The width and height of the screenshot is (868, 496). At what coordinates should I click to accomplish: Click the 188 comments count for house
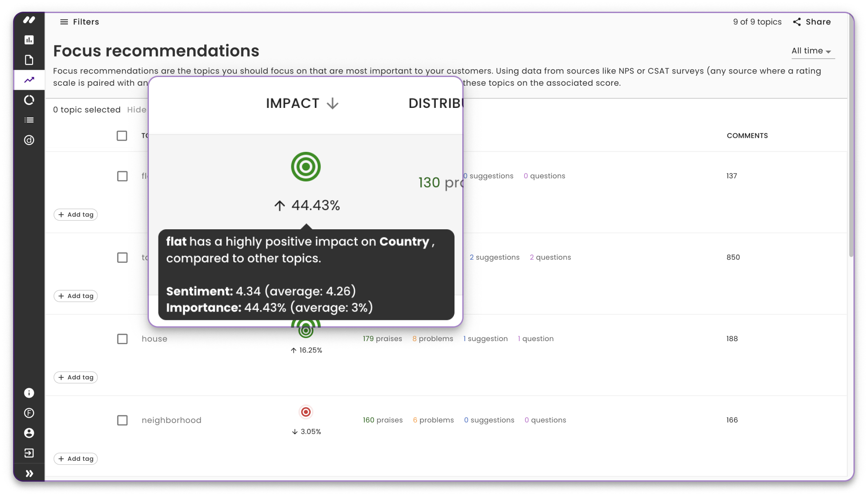point(732,339)
